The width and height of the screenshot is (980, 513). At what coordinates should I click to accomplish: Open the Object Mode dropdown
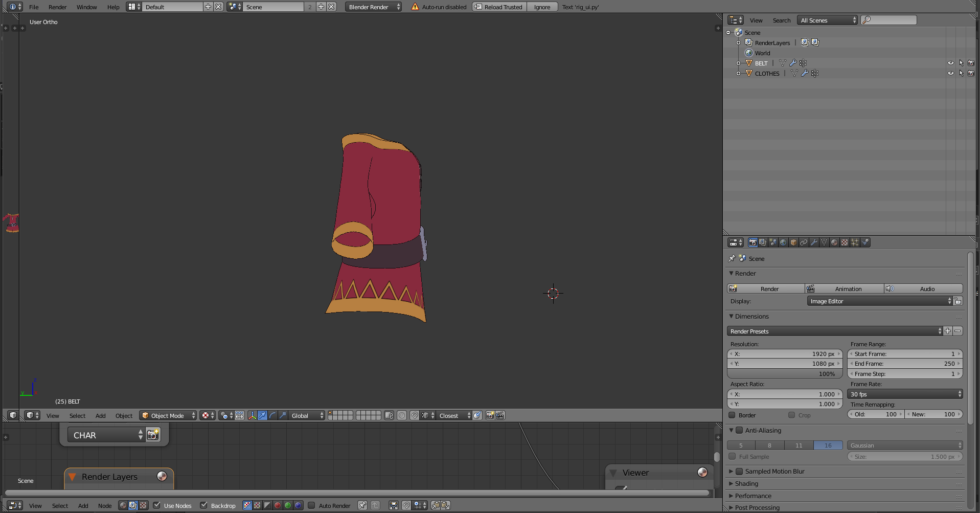[168, 415]
